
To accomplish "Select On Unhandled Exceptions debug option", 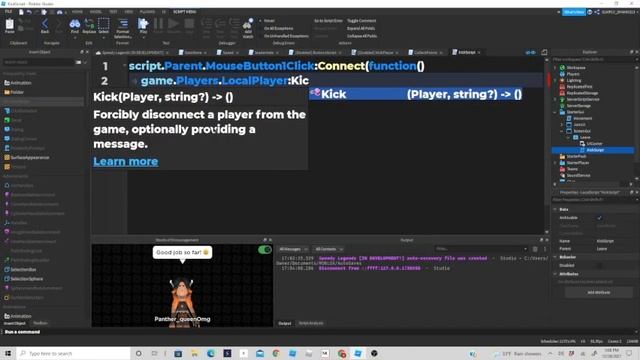I will (x=286, y=36).
